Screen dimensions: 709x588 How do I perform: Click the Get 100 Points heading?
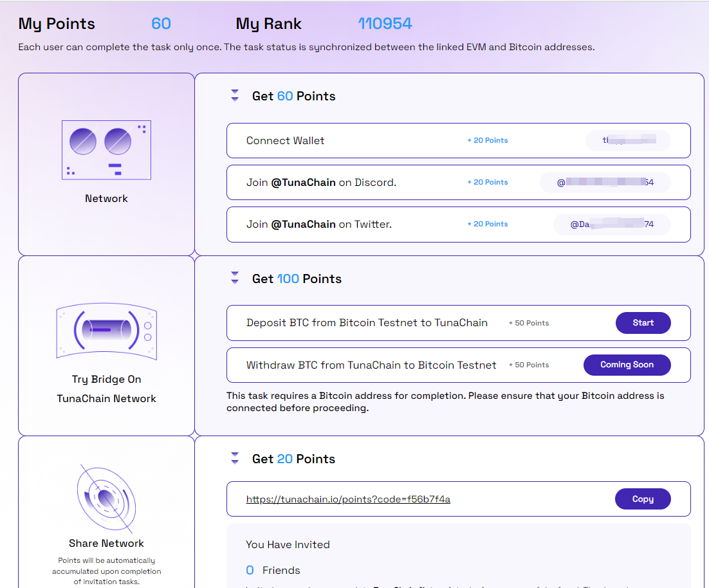[297, 279]
